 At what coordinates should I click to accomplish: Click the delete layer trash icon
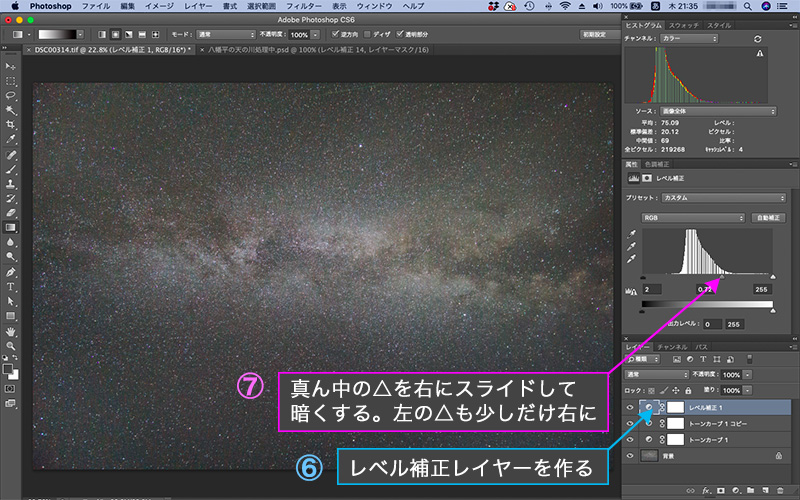coord(780,491)
